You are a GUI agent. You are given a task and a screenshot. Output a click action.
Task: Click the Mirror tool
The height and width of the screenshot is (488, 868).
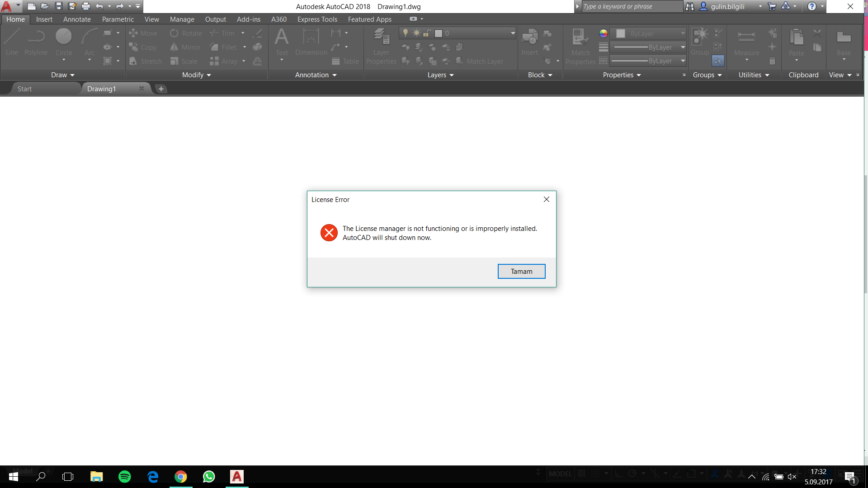pos(185,47)
